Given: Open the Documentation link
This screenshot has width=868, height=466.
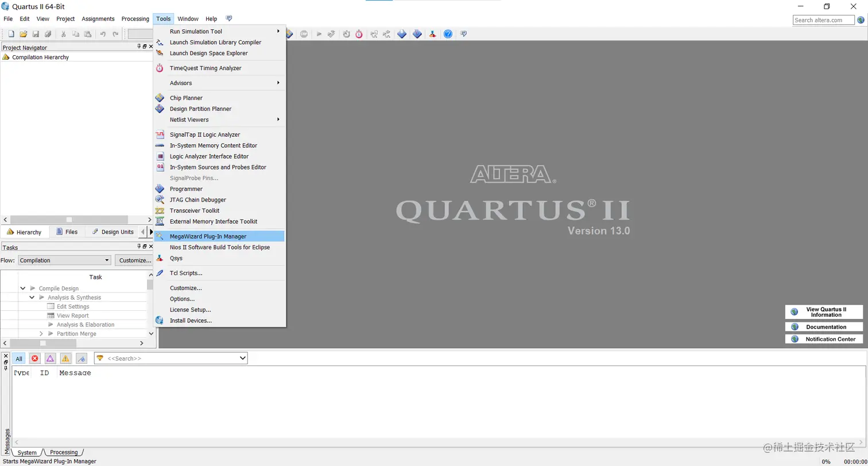Looking at the screenshot, I should 824,327.
